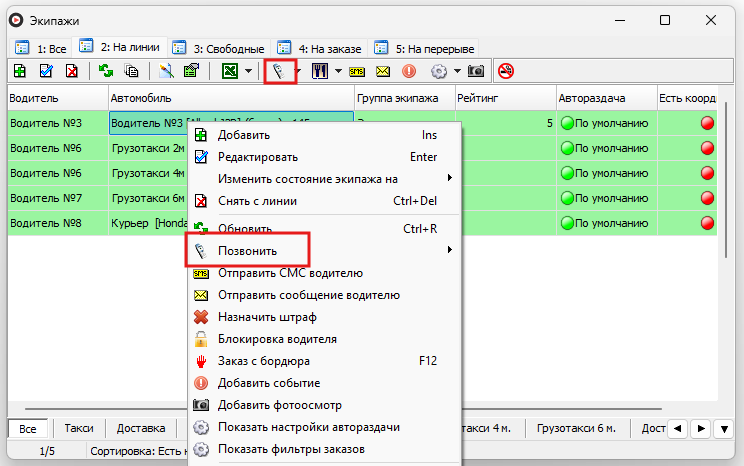This screenshot has height=466, width=744.
Task: Choose 'Добавить фотоосмотр' menu item
Action: coord(325,405)
